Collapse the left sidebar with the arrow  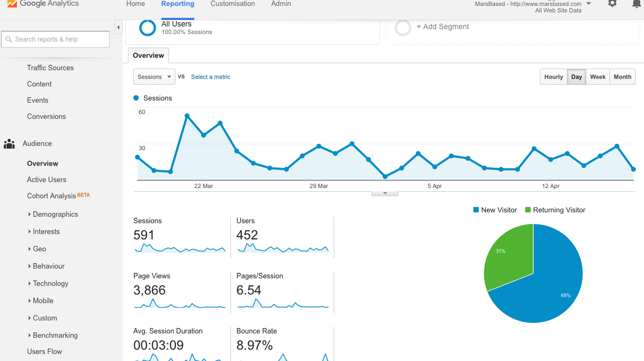pyautogui.click(x=118, y=27)
